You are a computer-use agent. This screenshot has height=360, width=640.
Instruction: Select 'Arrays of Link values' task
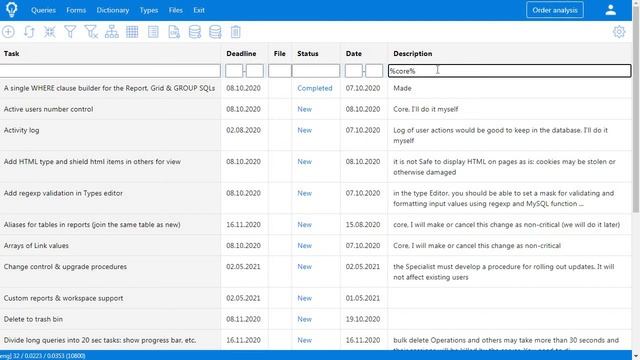tap(36, 246)
